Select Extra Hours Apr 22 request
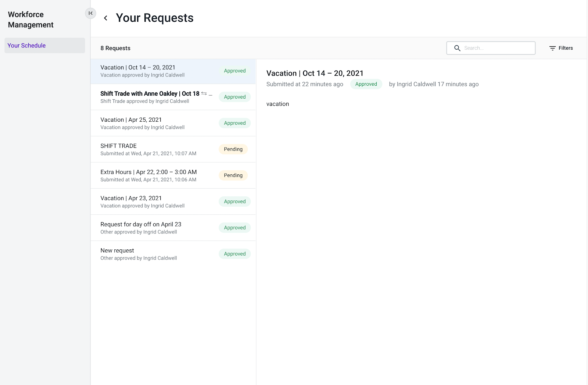Screen dimensions: 588x385 pyautogui.click(x=173, y=175)
